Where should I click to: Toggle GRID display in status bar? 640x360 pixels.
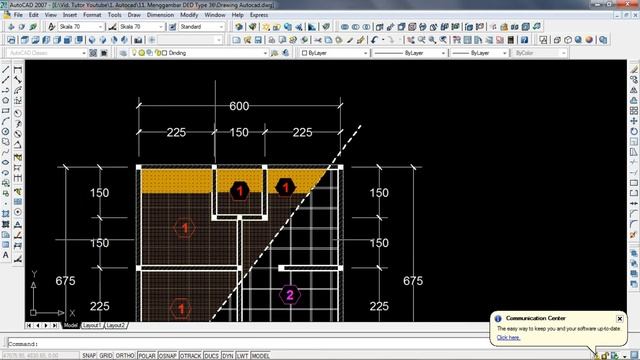106,356
